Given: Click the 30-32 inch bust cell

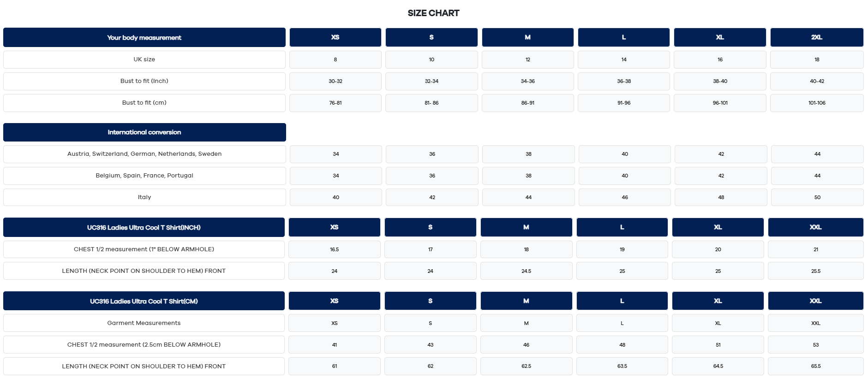Looking at the screenshot, I should (335, 81).
